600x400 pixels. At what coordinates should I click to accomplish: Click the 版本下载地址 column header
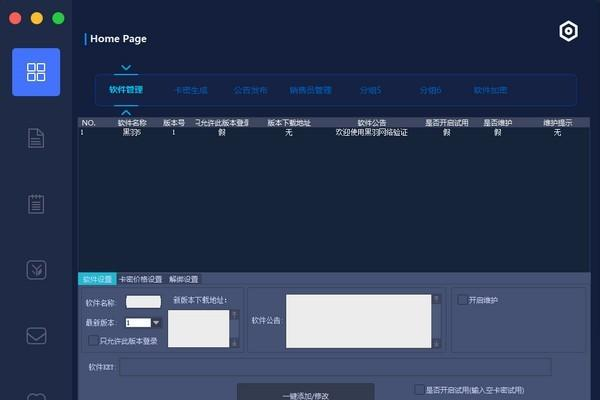(x=289, y=123)
